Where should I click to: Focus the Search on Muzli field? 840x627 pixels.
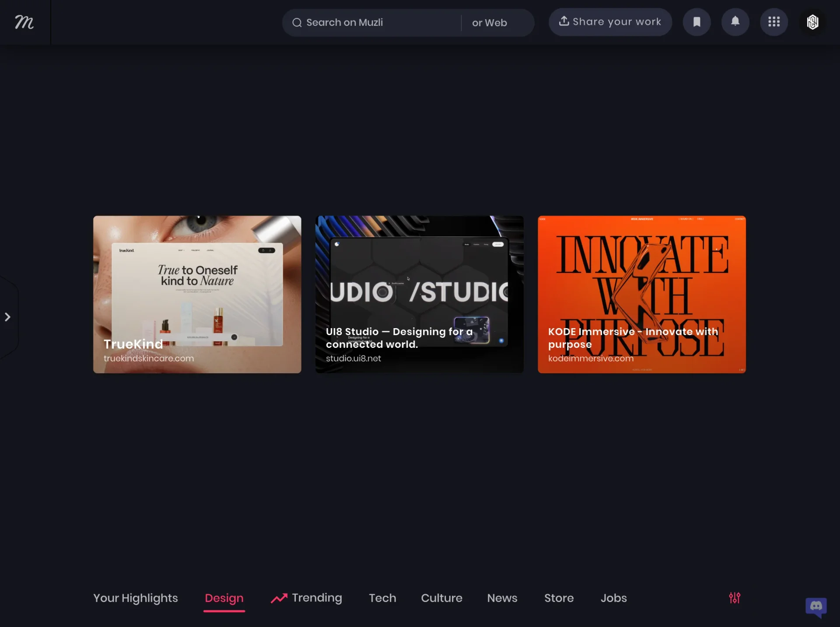point(371,23)
